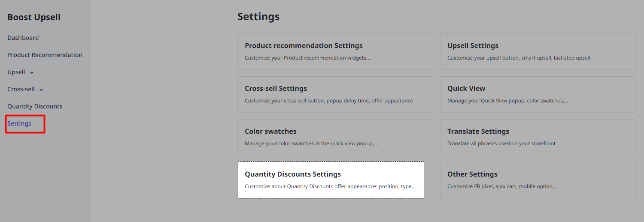This screenshot has width=644, height=222.
Task: Open the Quick View settings card
Action: click(x=538, y=94)
